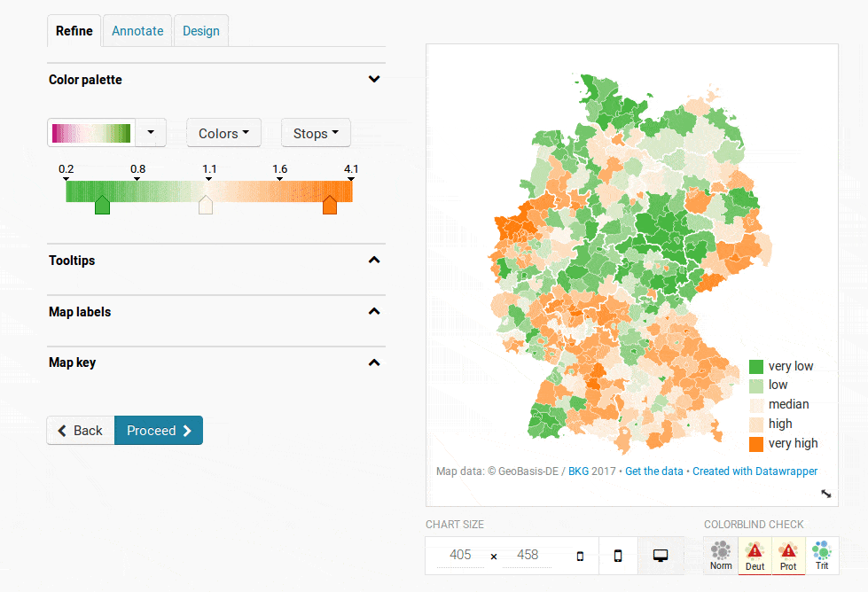This screenshot has width=868, height=592.
Task: Select medium mobile device size icon
Action: tap(618, 556)
